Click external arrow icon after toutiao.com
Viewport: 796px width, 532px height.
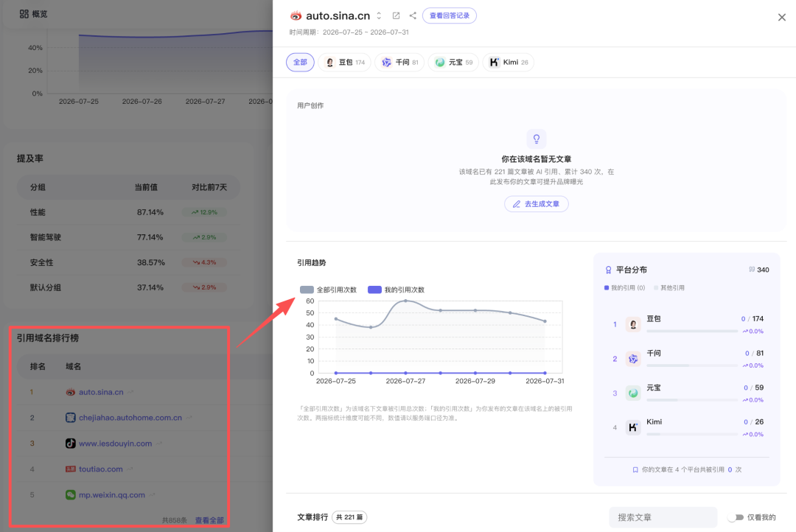coord(130,469)
